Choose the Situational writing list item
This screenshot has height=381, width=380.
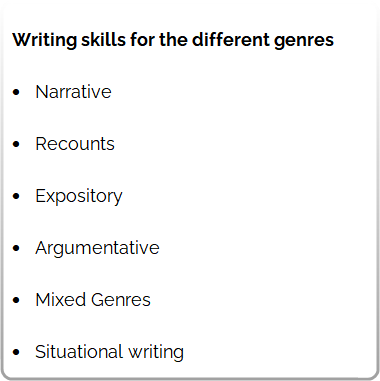109,352
